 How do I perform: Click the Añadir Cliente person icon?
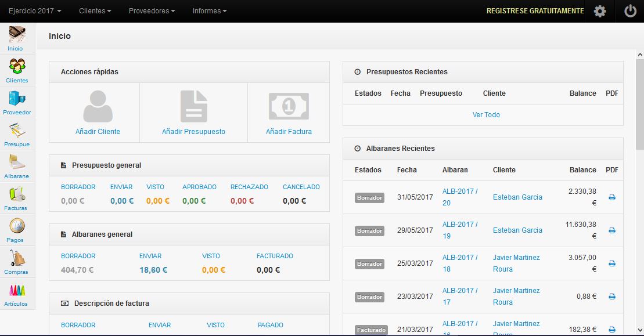tap(98, 106)
